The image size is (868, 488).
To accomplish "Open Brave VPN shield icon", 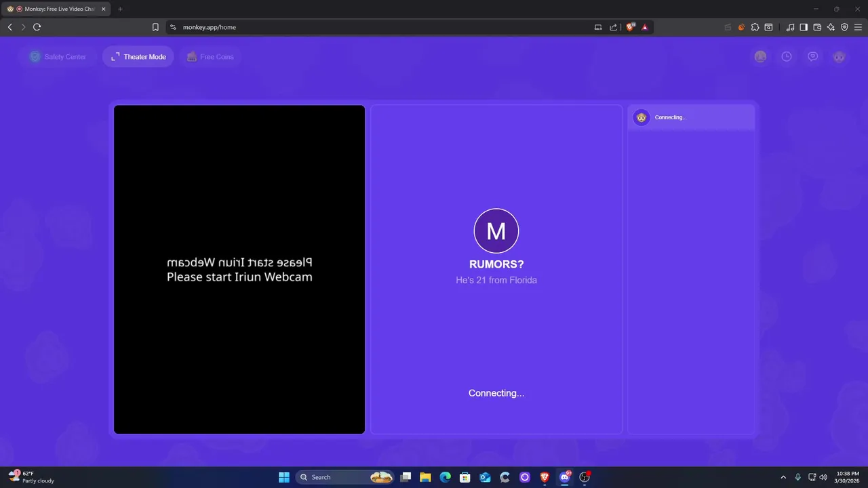I will tap(844, 27).
